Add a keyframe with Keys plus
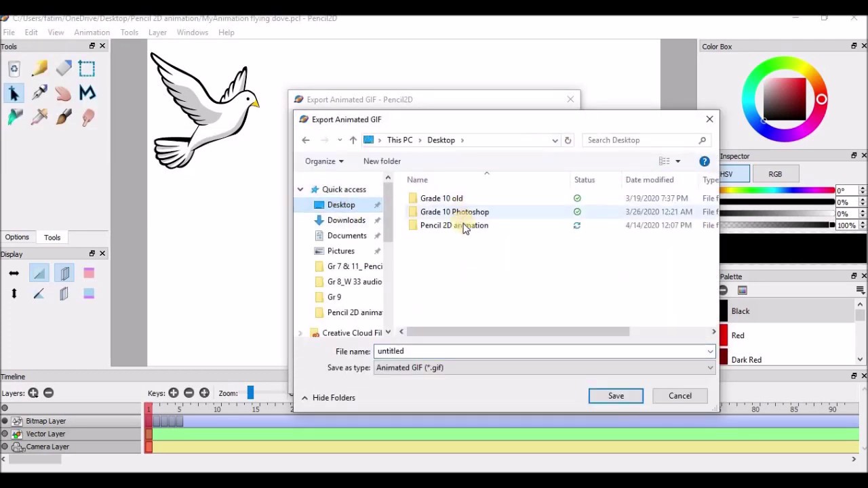Viewport: 868px width, 488px height. pyautogui.click(x=174, y=393)
